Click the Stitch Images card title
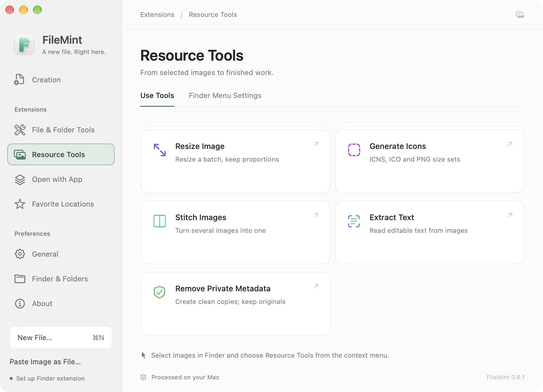This screenshot has height=392, width=543. click(x=201, y=217)
